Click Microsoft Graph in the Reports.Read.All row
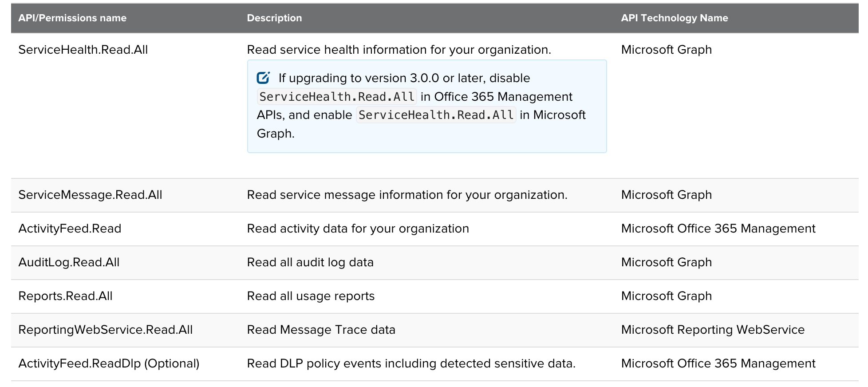Screen dimensions: 868x387 [667, 296]
